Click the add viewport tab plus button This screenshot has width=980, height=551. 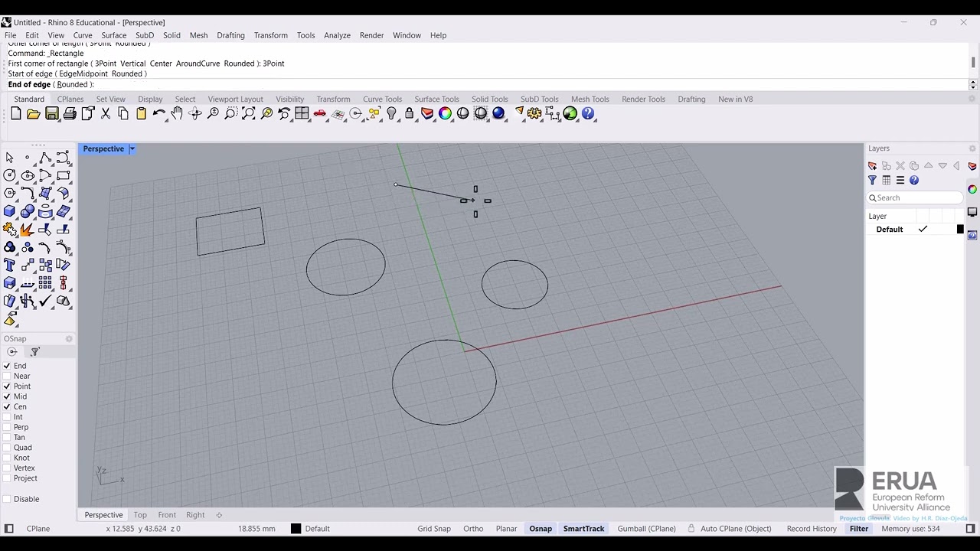(x=219, y=515)
